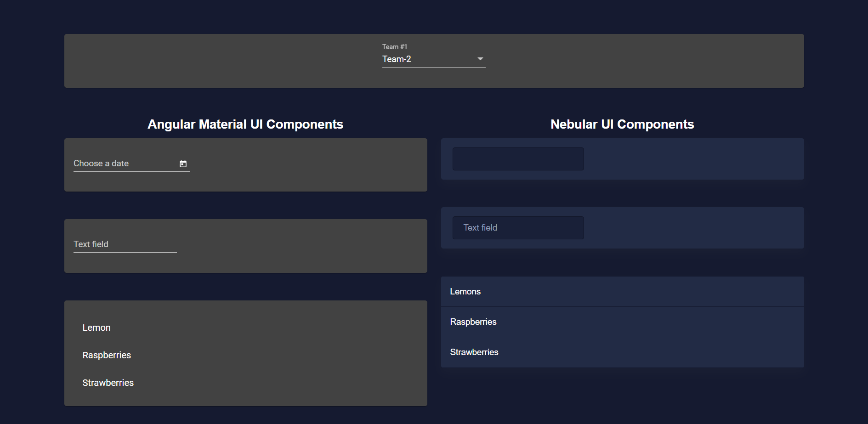Select Raspberries in the Nebular list
This screenshot has width=868, height=424.
pyautogui.click(x=473, y=322)
